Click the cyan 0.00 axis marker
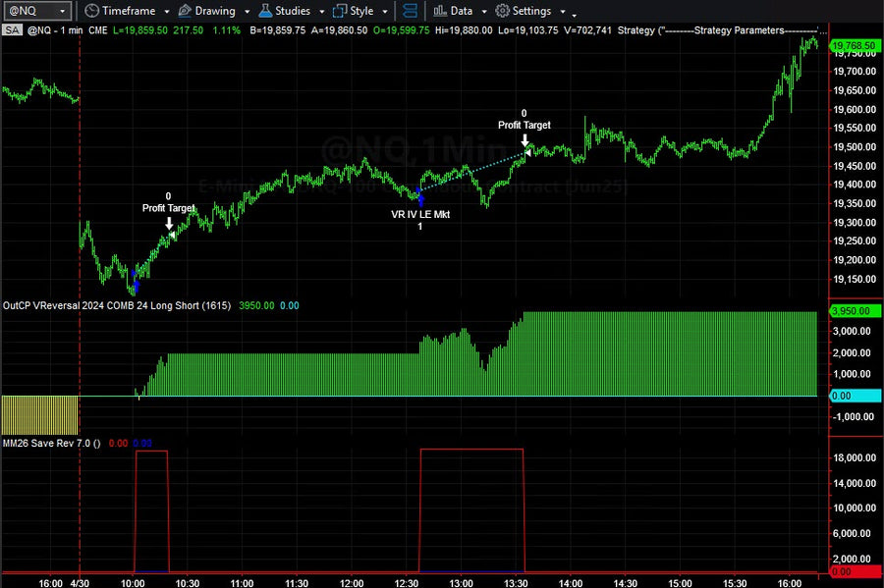The height and width of the screenshot is (588, 884). tap(855, 396)
